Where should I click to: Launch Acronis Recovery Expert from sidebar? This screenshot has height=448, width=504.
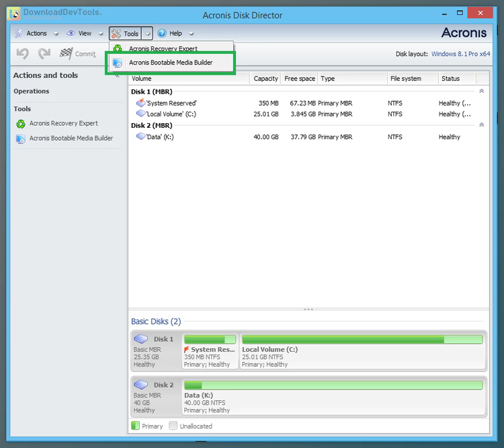64,124
